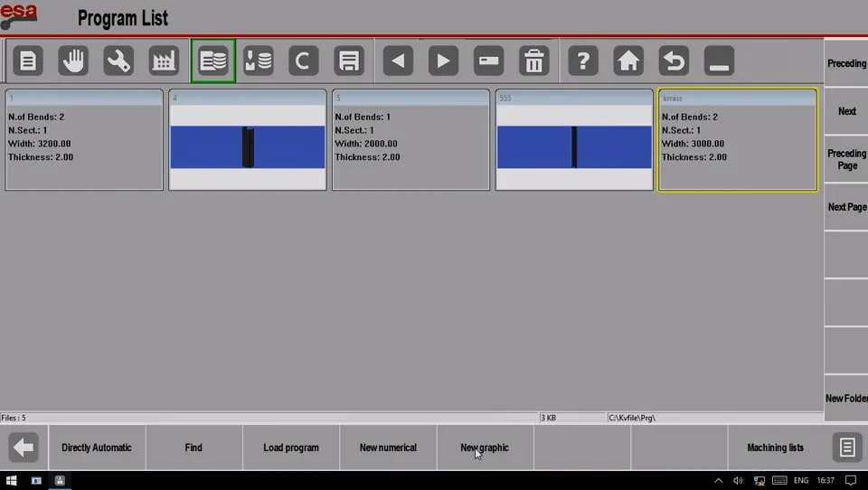868x490 pixels.
Task: Click the C corrections icon
Action: (304, 61)
